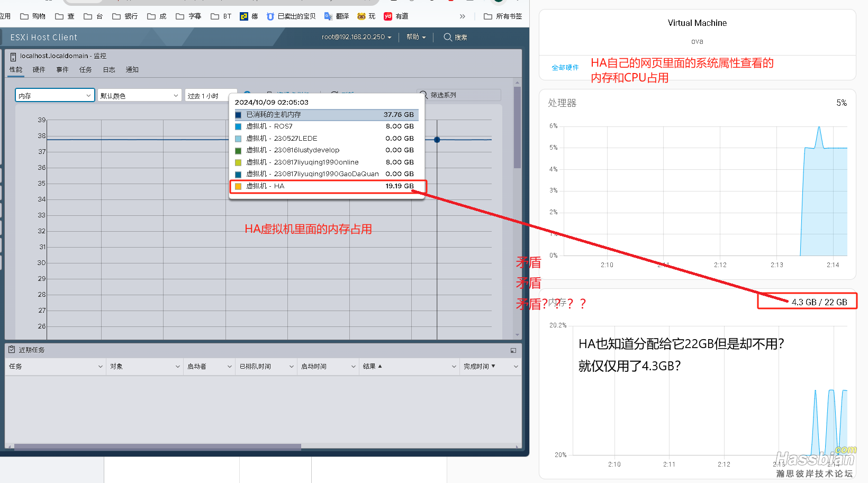Open the 台 bookmark folder

94,16
